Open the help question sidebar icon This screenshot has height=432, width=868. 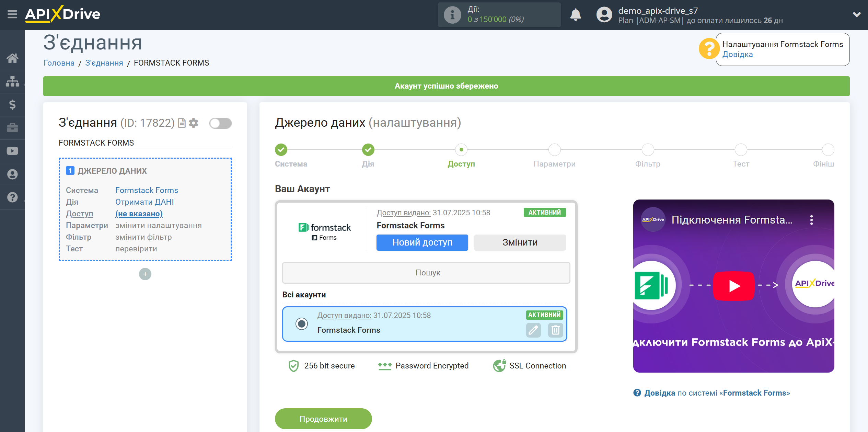click(x=12, y=197)
